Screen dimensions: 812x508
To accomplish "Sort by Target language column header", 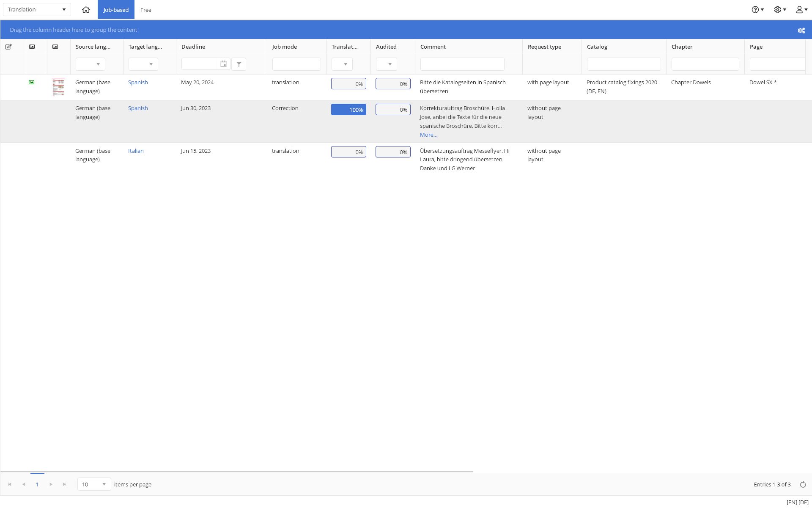I will (145, 47).
